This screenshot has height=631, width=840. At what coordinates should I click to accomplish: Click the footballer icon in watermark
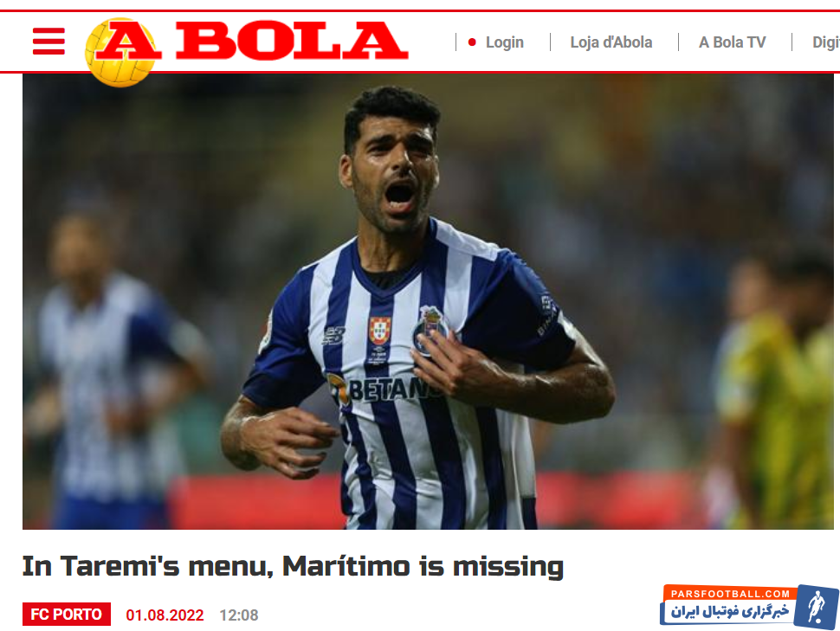coord(817,607)
